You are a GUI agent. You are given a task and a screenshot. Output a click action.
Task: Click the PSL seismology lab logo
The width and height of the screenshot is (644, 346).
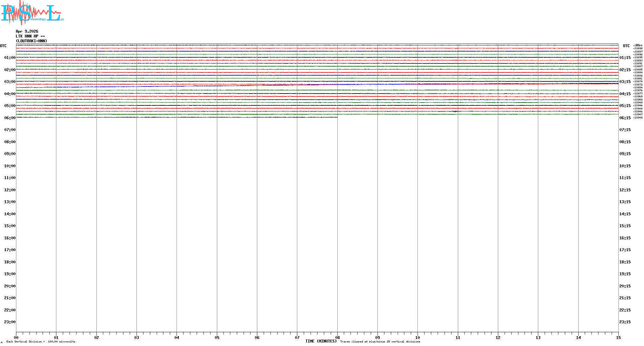32,12
